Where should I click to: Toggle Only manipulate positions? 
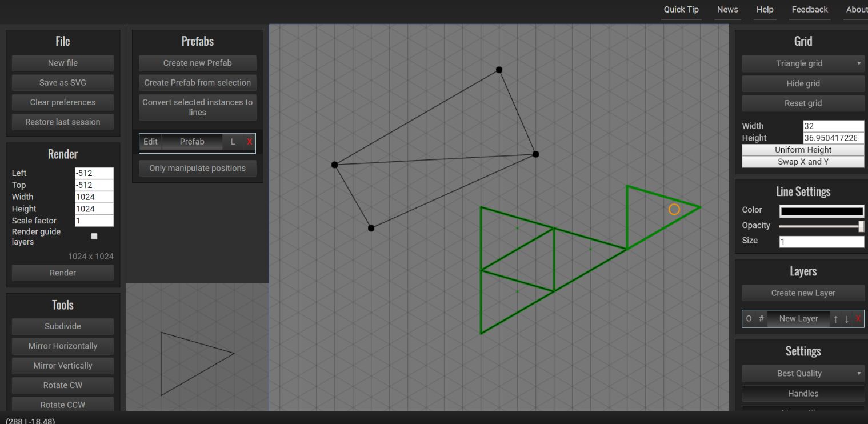(x=197, y=168)
